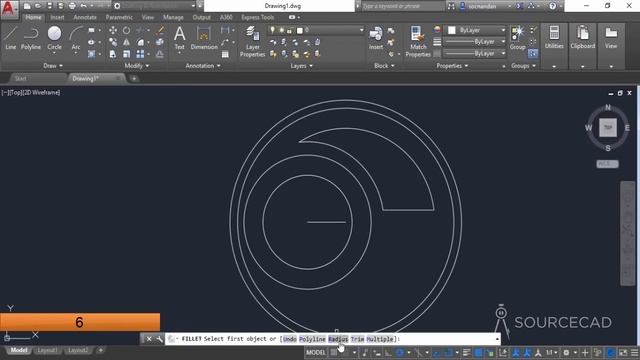Activate the Fillet tool in Modify panel
This screenshot has height=360, width=640.
[x=140, y=42]
